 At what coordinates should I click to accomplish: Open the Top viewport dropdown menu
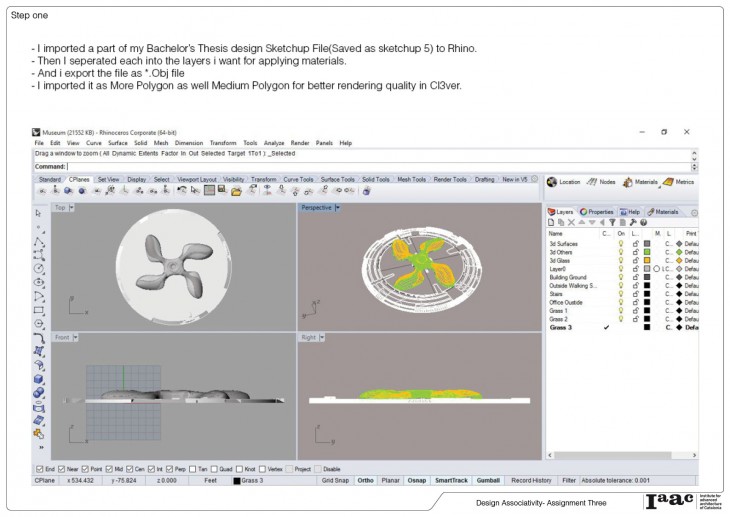(x=73, y=207)
